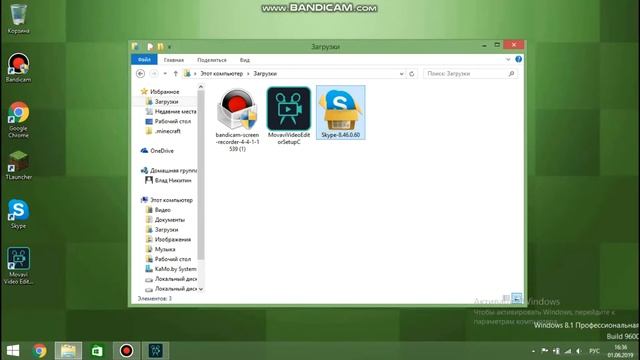Open the Store taskbar icon
The height and width of the screenshot is (360, 640).
[x=97, y=351]
